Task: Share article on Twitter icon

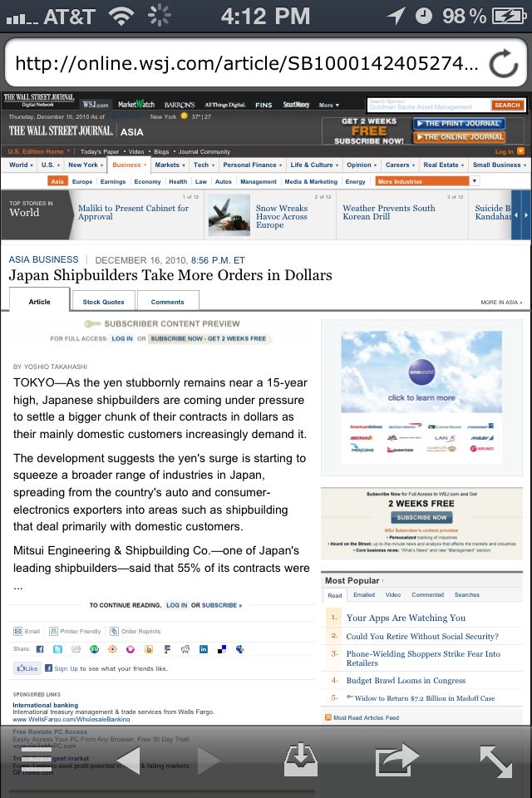Action: (x=57, y=649)
